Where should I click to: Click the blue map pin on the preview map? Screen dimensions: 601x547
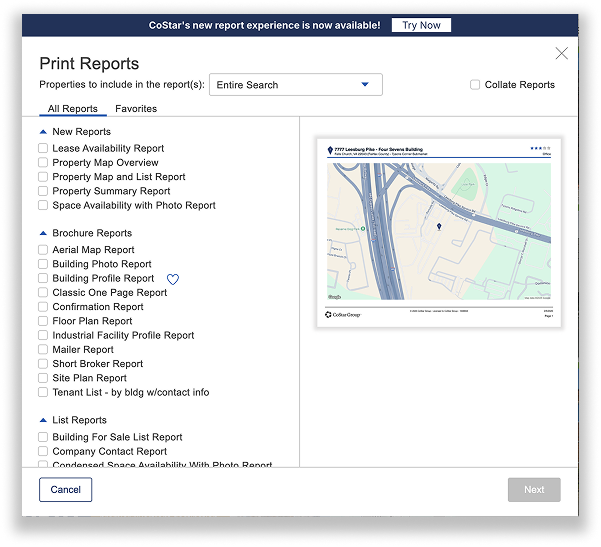pos(439,227)
